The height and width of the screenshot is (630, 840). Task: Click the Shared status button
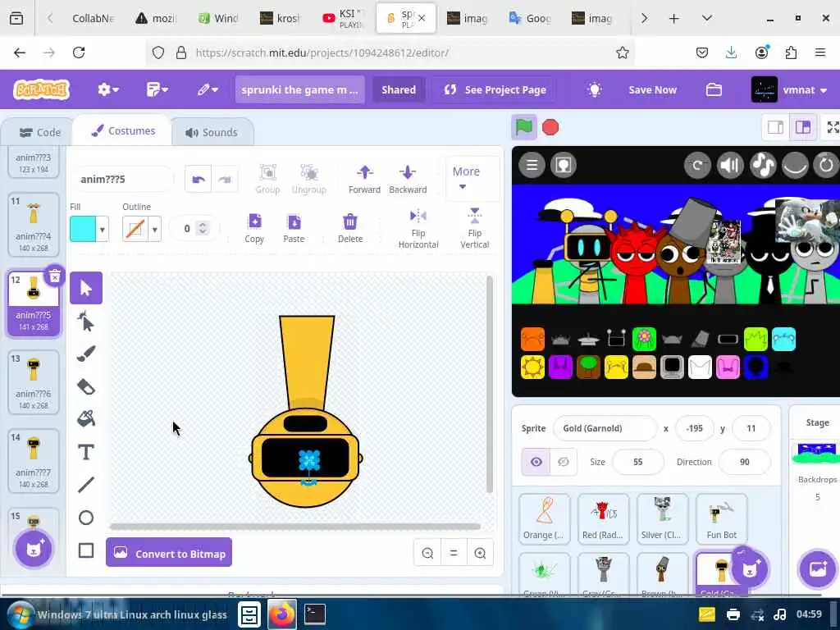(399, 90)
